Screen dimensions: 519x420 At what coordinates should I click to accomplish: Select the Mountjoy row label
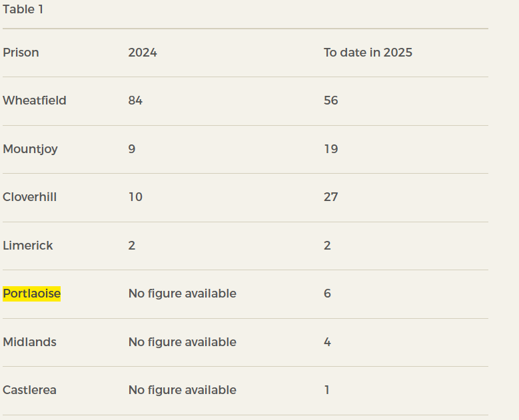(x=30, y=149)
